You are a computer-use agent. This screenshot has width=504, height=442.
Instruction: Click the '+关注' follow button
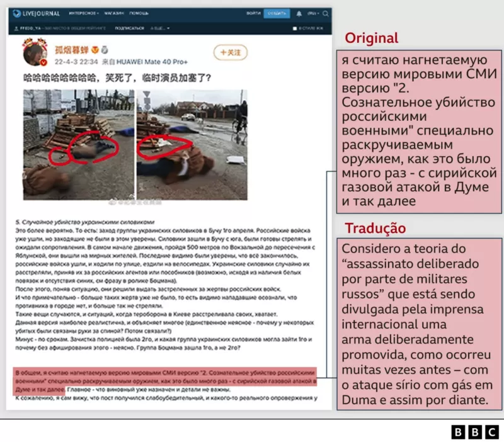click(229, 53)
